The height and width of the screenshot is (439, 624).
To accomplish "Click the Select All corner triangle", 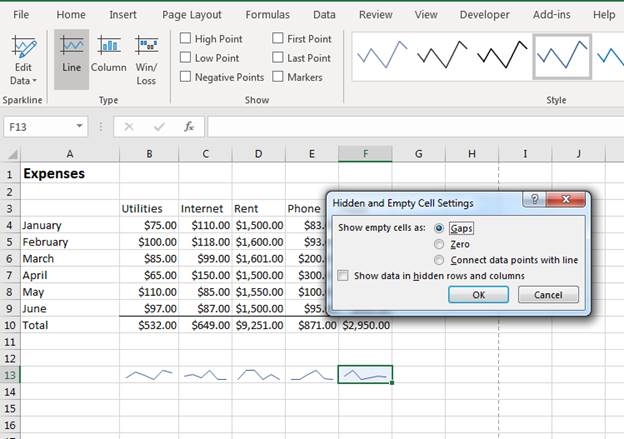I will [x=12, y=154].
